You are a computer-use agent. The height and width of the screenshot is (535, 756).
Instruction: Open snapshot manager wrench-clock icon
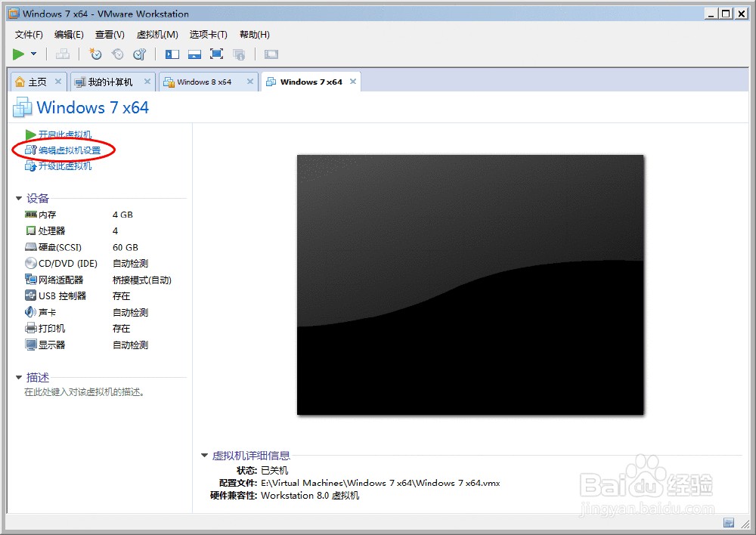139,54
